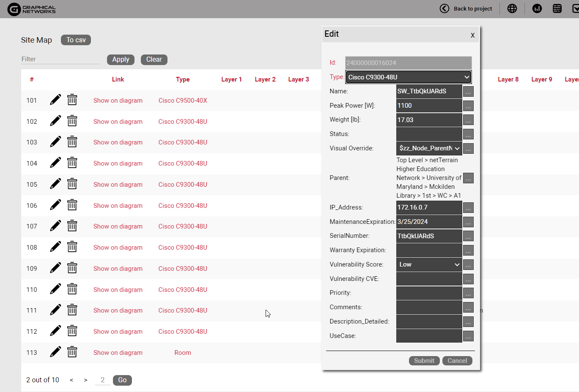The image size is (579, 392).
Task: Open the Type dropdown showing Cisco C9300-48U
Action: coord(408,77)
